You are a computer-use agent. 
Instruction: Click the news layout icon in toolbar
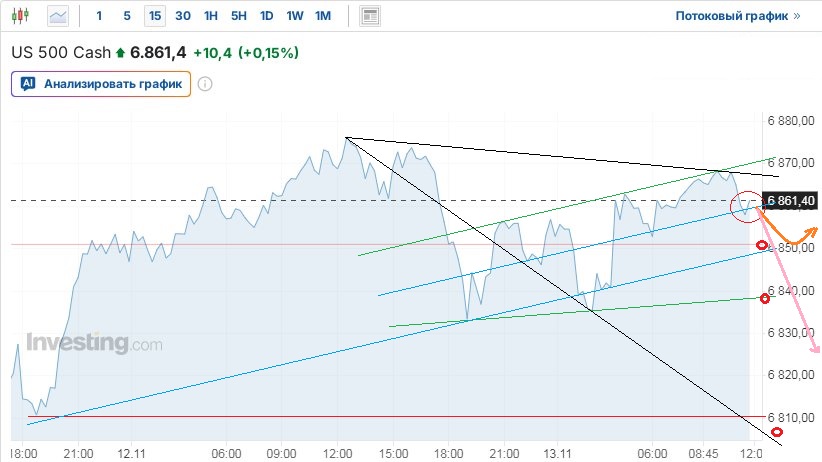[x=370, y=16]
